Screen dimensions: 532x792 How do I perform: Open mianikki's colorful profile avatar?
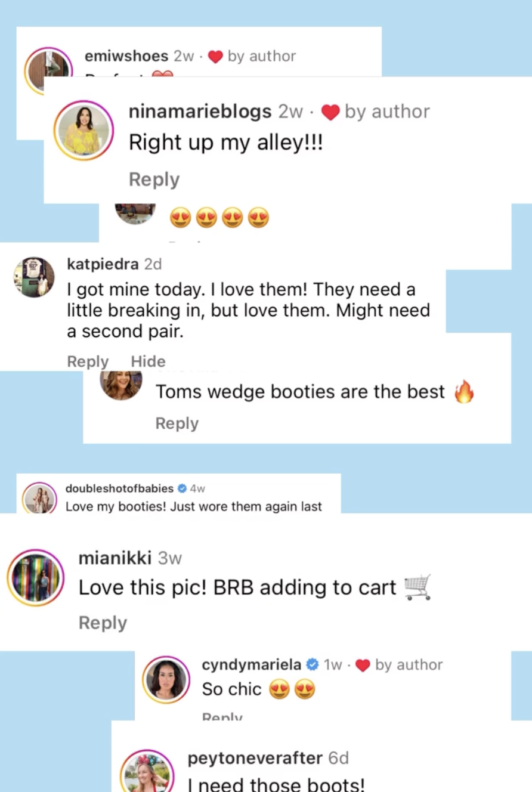[36, 577]
